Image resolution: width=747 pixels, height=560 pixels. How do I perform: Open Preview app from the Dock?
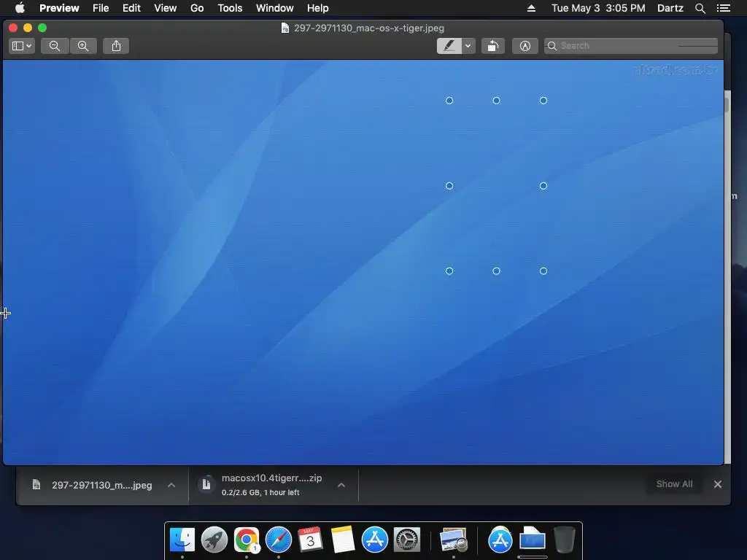point(454,540)
